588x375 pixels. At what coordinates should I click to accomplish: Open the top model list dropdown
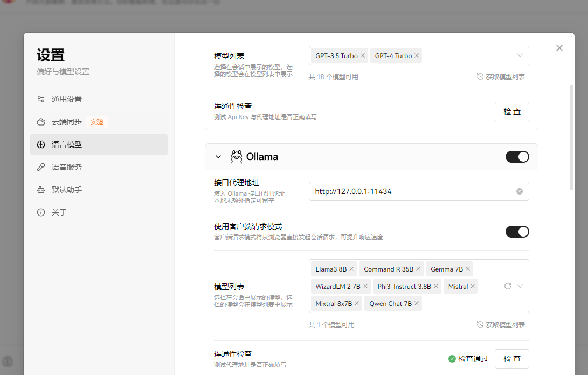click(519, 55)
